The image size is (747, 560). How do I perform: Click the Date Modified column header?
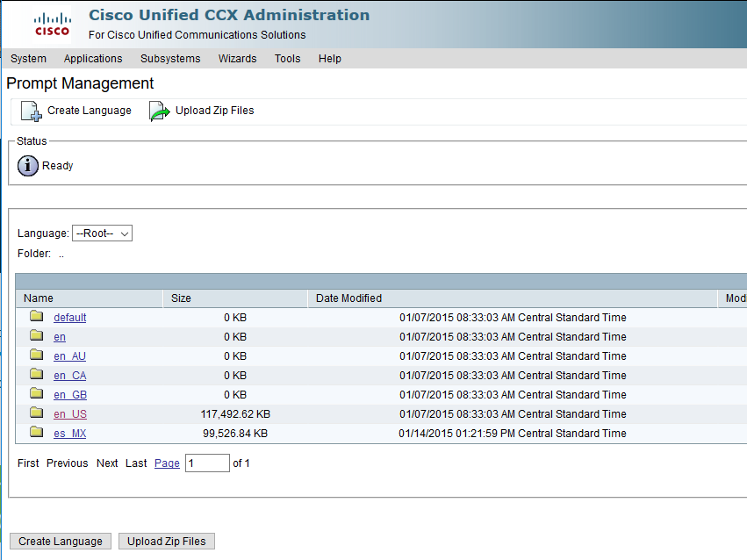point(513,298)
